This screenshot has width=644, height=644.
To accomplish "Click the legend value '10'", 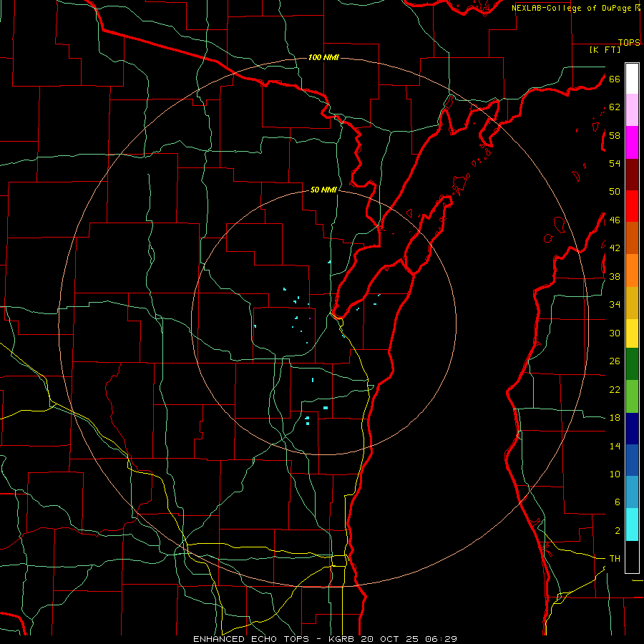I will [x=615, y=474].
